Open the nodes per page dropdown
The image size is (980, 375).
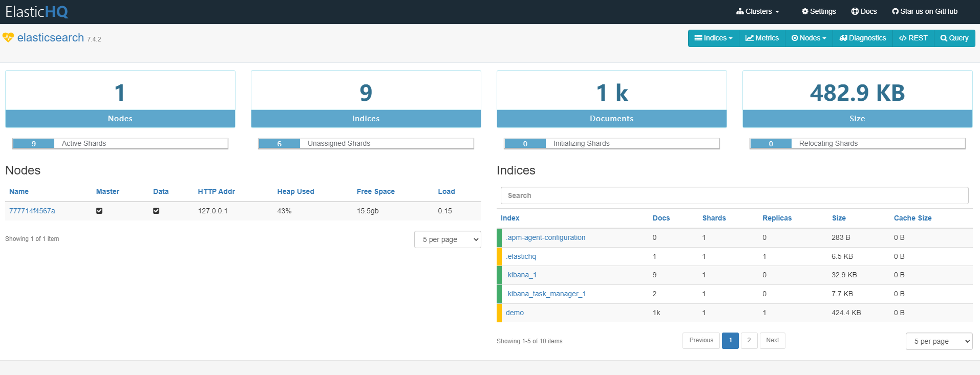(x=448, y=239)
